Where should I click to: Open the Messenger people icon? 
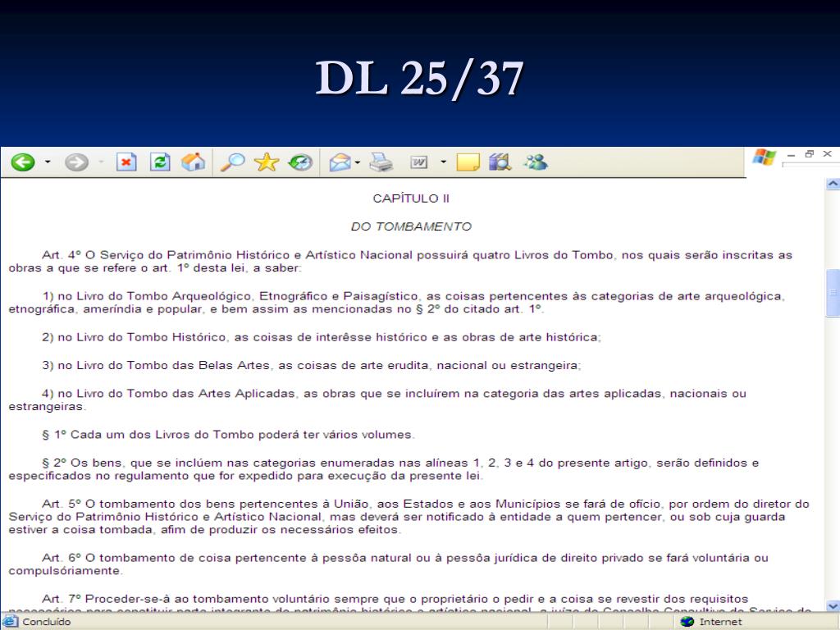point(535,162)
